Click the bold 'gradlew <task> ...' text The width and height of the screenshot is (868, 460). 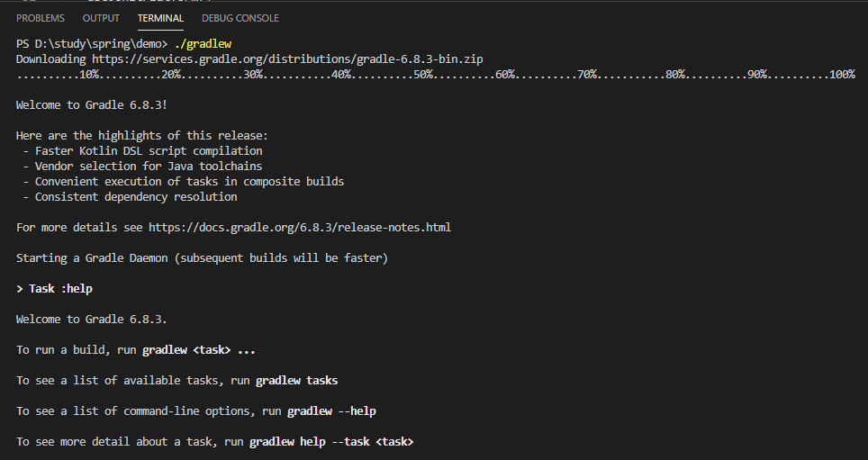point(199,350)
